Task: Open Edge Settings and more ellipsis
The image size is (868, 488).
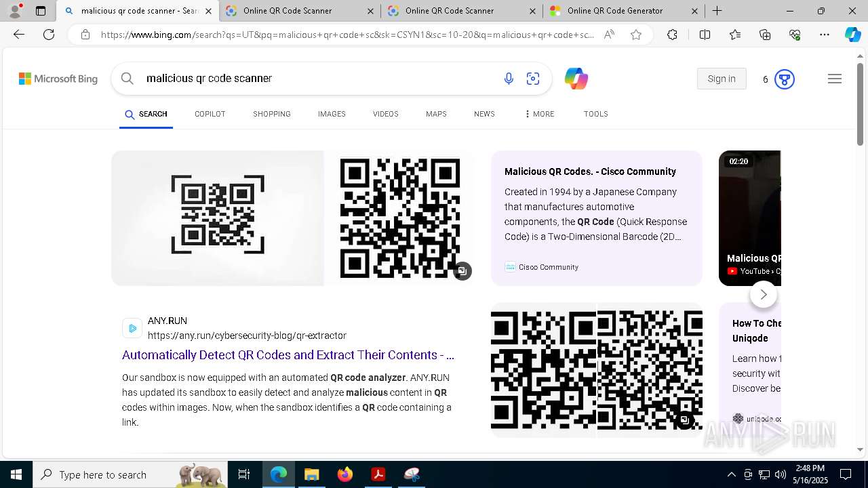Action: [825, 35]
